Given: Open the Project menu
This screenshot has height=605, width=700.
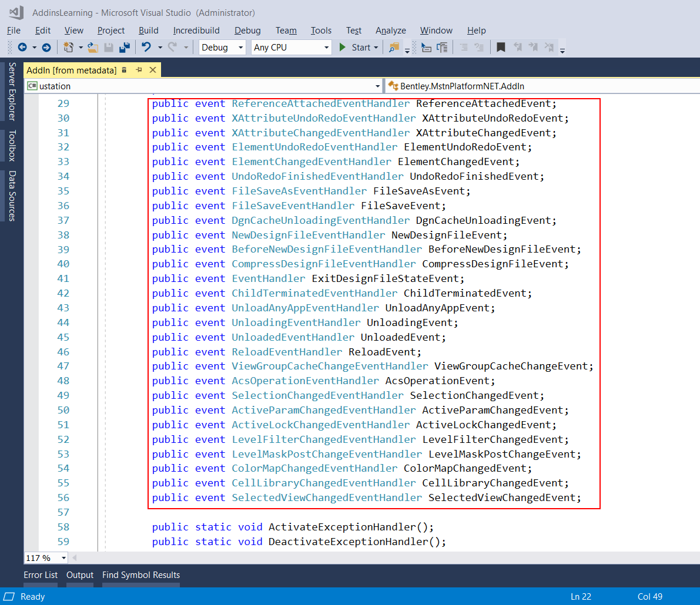Looking at the screenshot, I should [x=110, y=31].
